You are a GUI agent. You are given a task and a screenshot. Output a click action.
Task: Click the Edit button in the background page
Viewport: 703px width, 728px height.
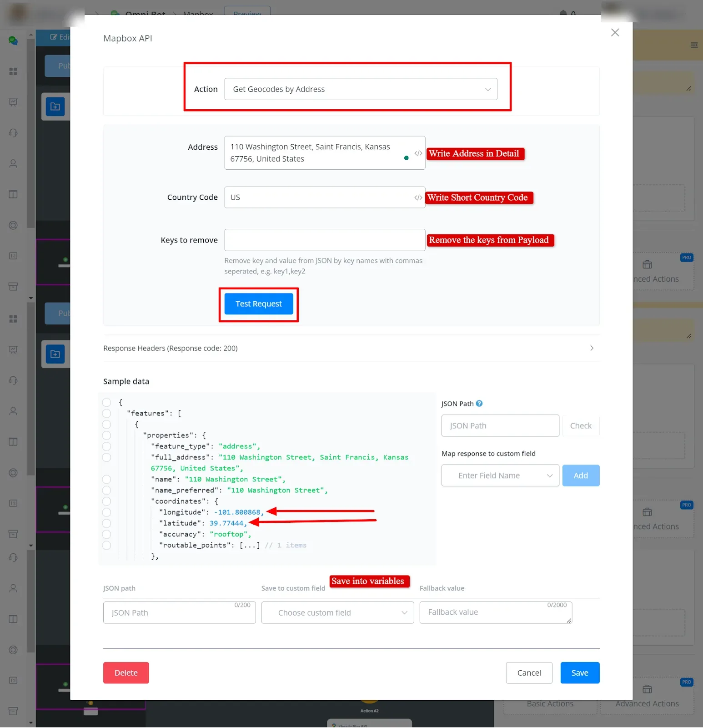(x=60, y=37)
